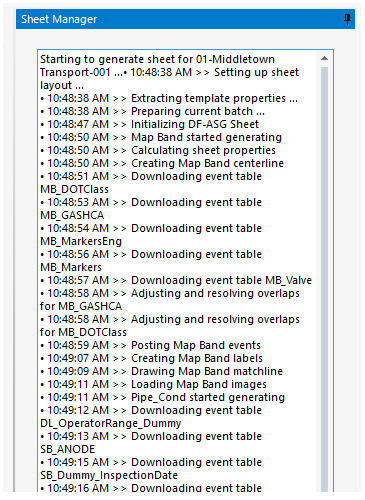The height and width of the screenshot is (500, 365).
Task: Click the log's vertical scrollbar thumb
Action: 324,279
